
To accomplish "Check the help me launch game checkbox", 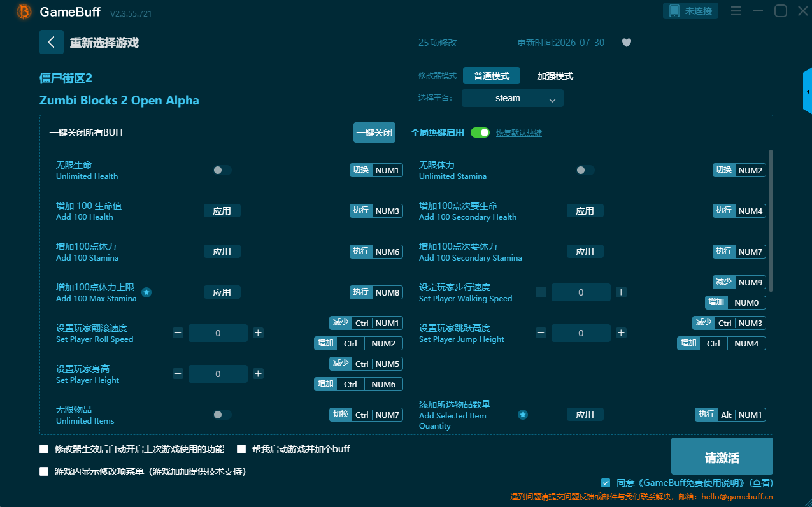I will coord(241,449).
